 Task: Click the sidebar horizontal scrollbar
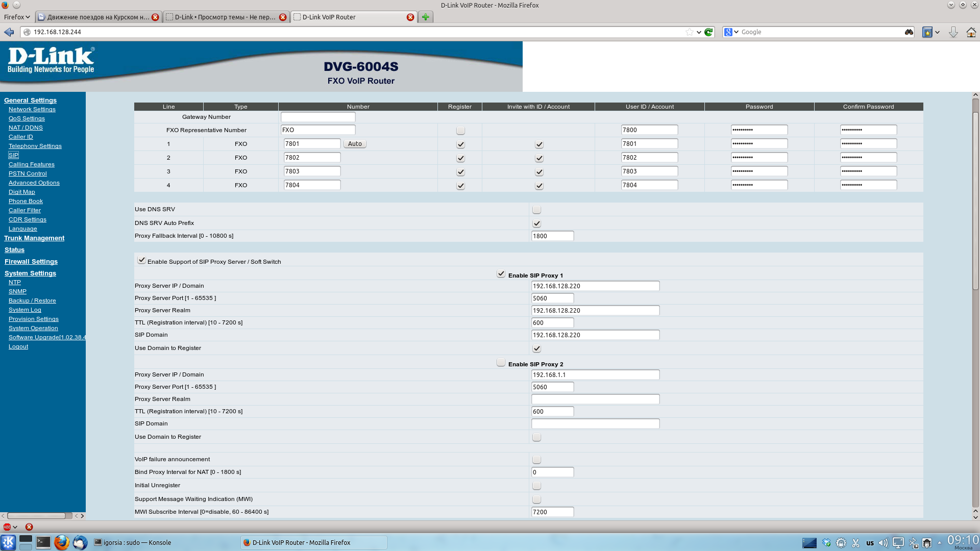pyautogui.click(x=37, y=516)
